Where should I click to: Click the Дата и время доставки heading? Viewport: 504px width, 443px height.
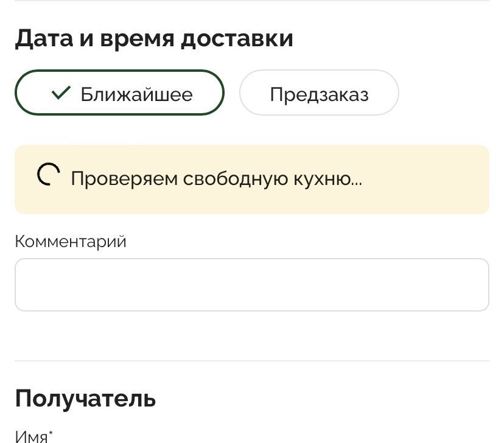tap(154, 39)
